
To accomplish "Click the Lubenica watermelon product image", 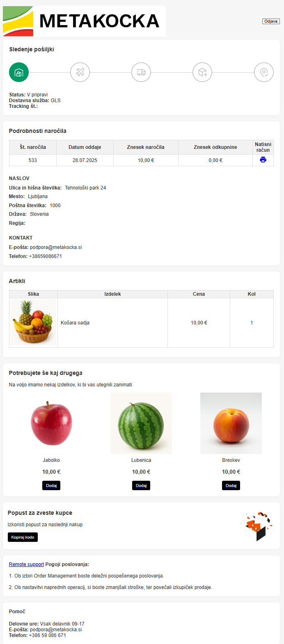I will tap(141, 423).
